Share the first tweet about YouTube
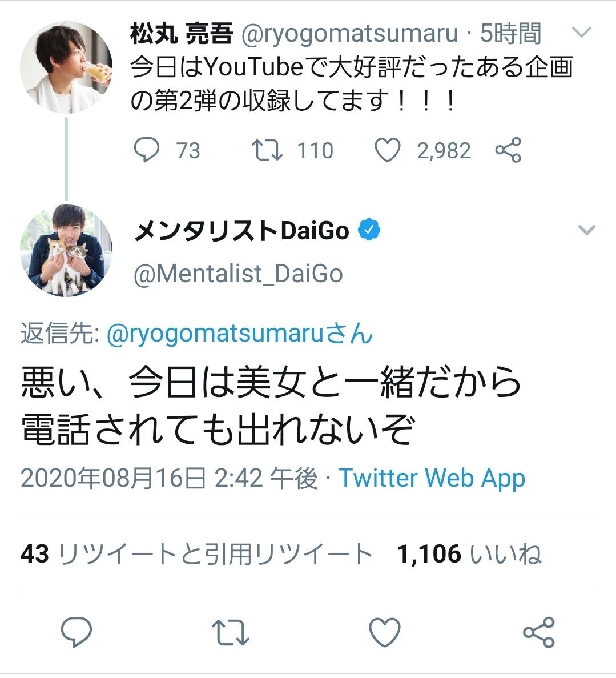 (x=508, y=150)
